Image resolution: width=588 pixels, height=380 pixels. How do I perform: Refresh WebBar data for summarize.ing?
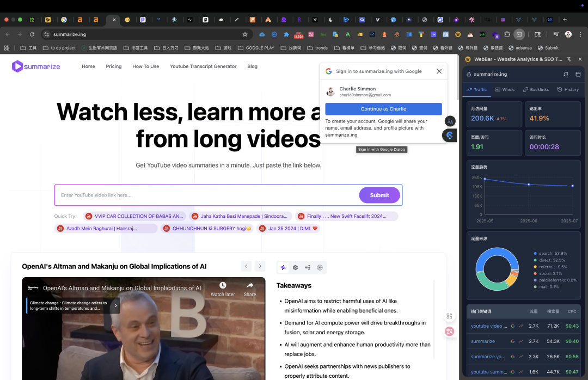pos(566,74)
